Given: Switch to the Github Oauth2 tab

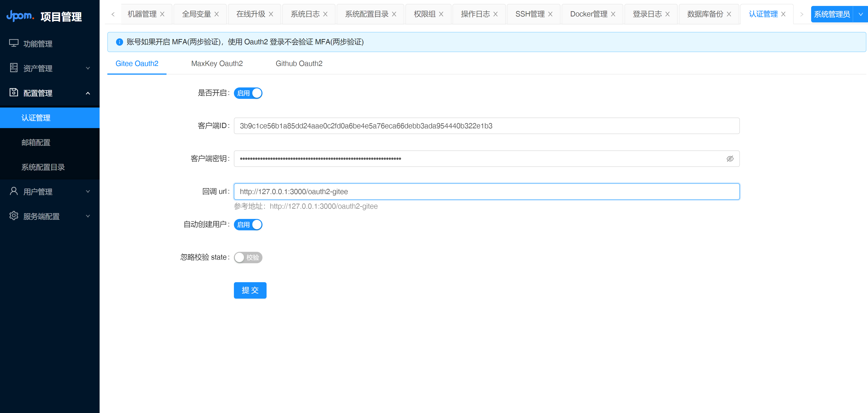Looking at the screenshot, I should [299, 63].
